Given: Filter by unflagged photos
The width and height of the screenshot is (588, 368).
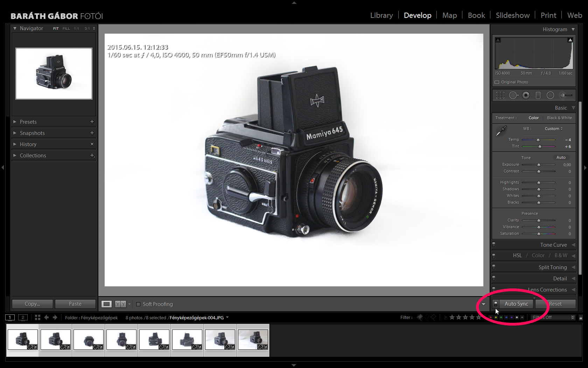Looking at the screenshot, I should point(427,318).
